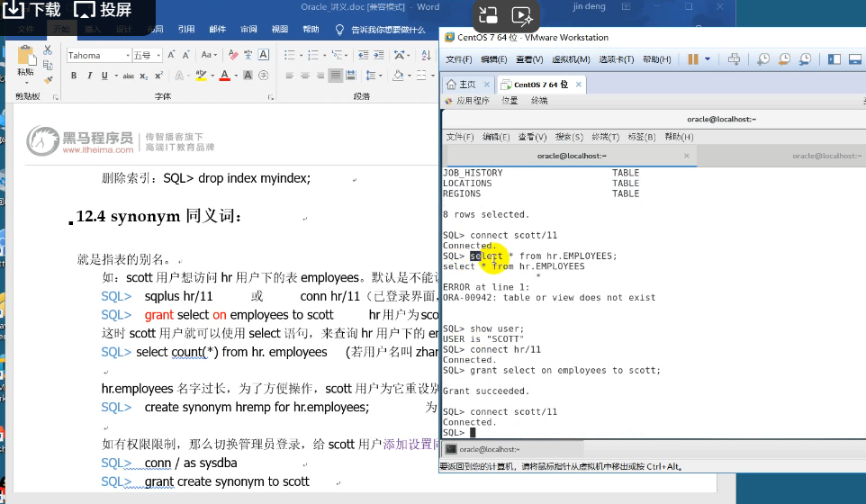Image resolution: width=866 pixels, height=504 pixels.
Task: Click VMware console view icon
Action: [x=855, y=59]
